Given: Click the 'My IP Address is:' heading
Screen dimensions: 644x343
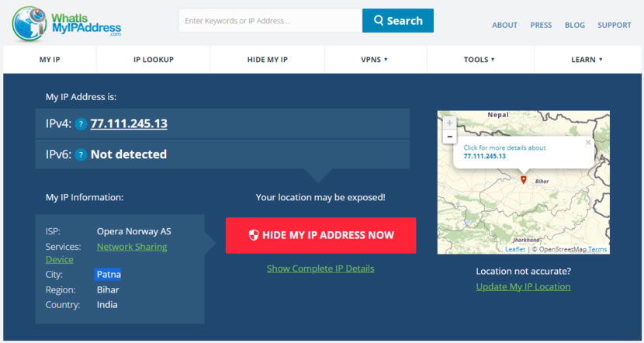Looking at the screenshot, I should (81, 97).
